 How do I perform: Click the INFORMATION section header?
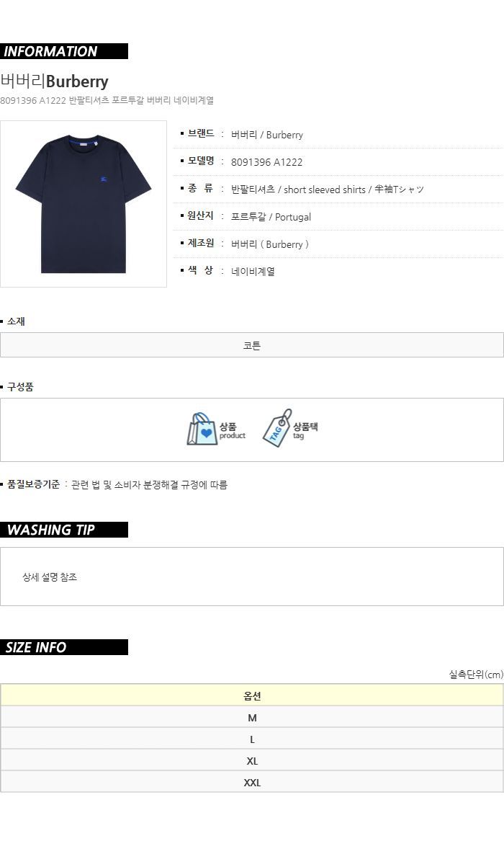64,51
